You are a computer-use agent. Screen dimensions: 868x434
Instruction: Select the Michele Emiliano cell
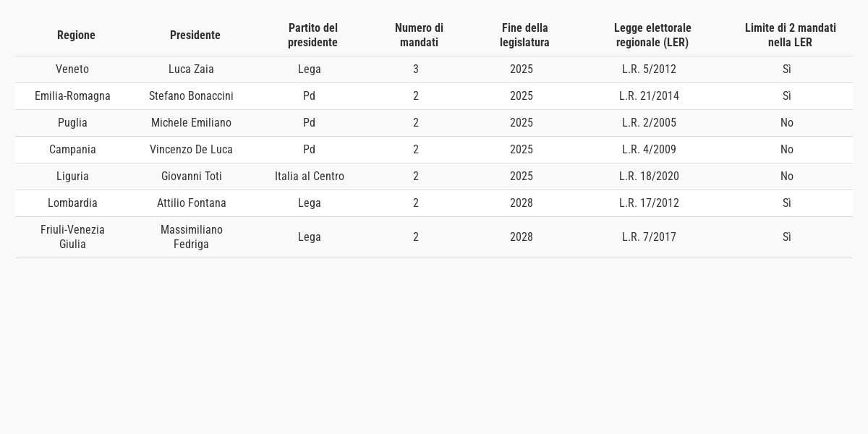191,123
